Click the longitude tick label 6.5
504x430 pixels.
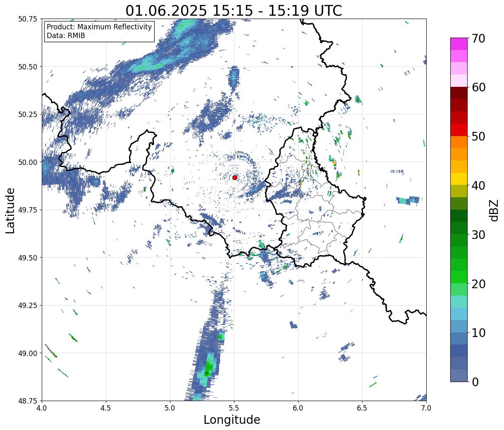pyautogui.click(x=362, y=408)
